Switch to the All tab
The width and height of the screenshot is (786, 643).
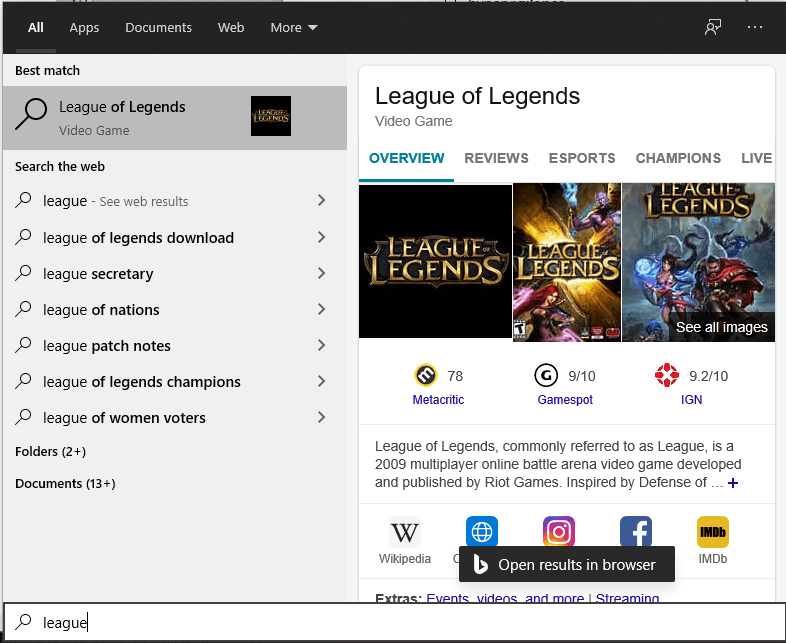(x=36, y=27)
